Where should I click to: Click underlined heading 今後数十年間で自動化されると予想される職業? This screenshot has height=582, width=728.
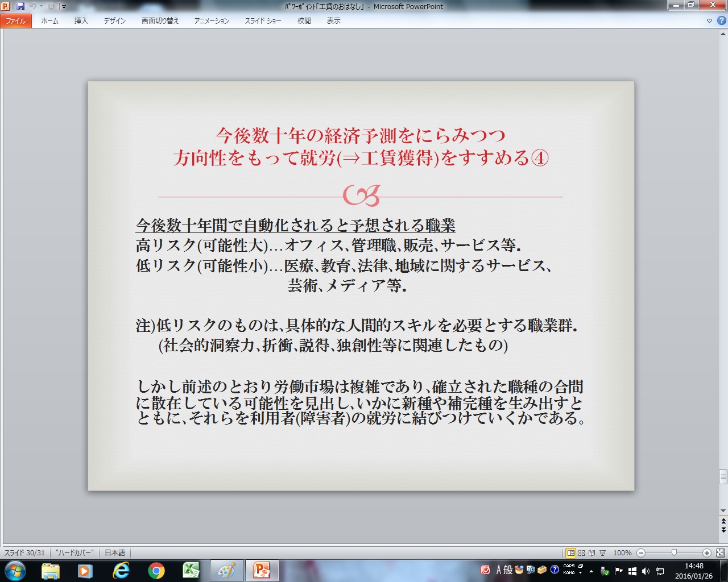296,226
